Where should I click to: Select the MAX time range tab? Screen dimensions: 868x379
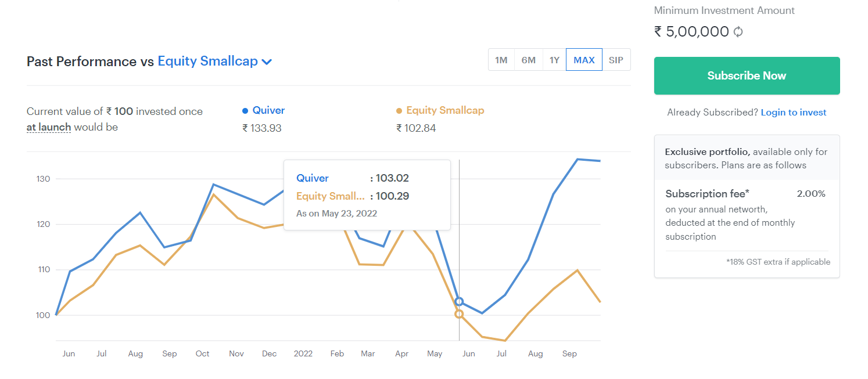pyautogui.click(x=584, y=60)
